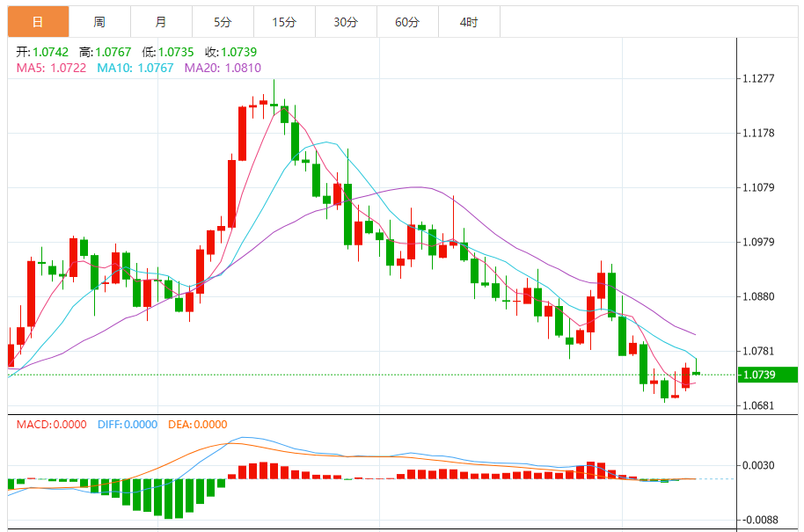This screenshot has height=532, width=804.
Task: Switch to the 周 weekly tab
Action: click(x=99, y=21)
